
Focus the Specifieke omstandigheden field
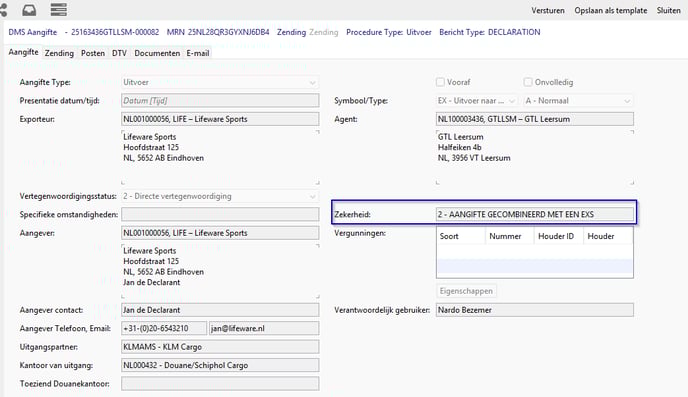[x=220, y=215]
